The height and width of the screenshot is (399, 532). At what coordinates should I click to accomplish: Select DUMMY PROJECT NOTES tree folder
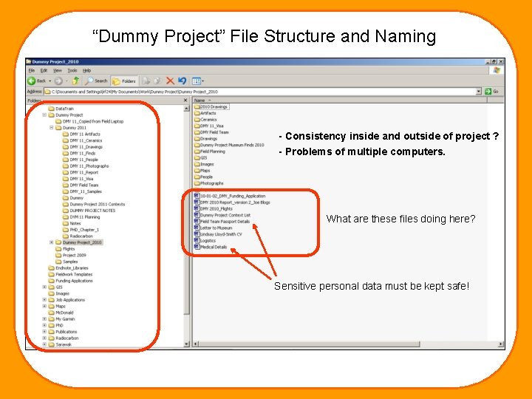(x=89, y=211)
